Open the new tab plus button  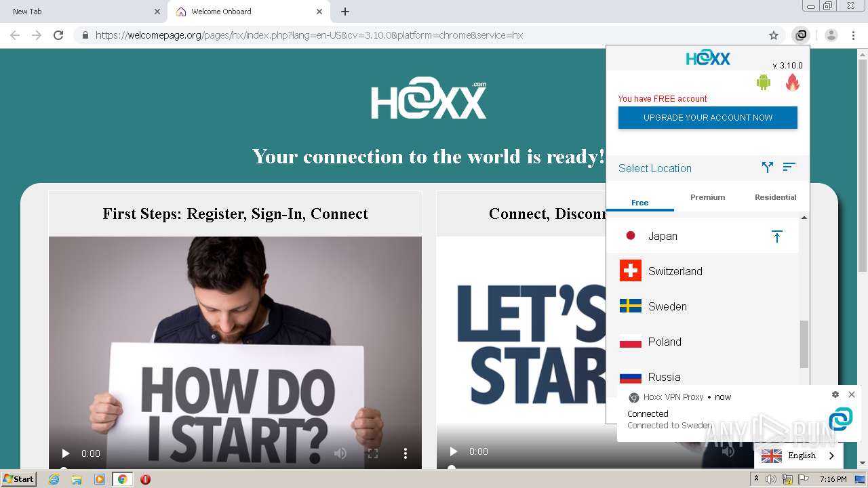pyautogui.click(x=345, y=12)
